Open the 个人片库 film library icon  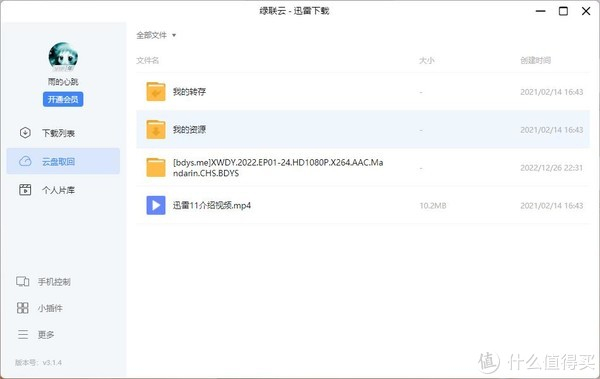(25, 190)
